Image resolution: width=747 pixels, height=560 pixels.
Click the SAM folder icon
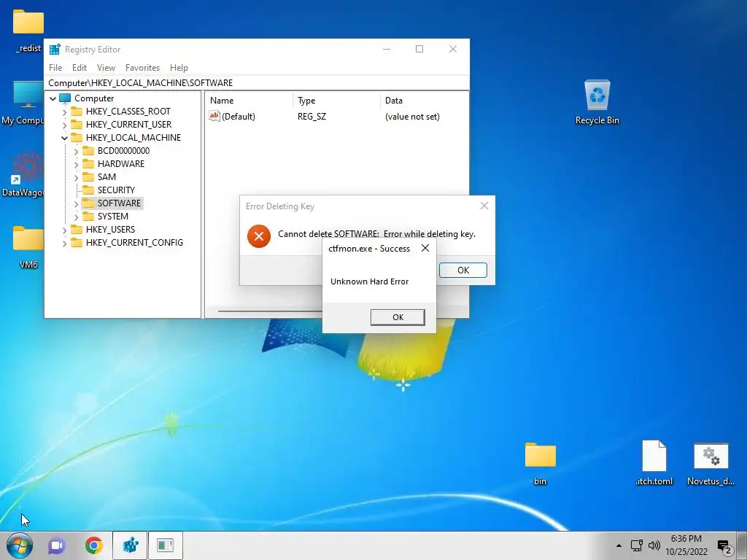pyautogui.click(x=88, y=176)
